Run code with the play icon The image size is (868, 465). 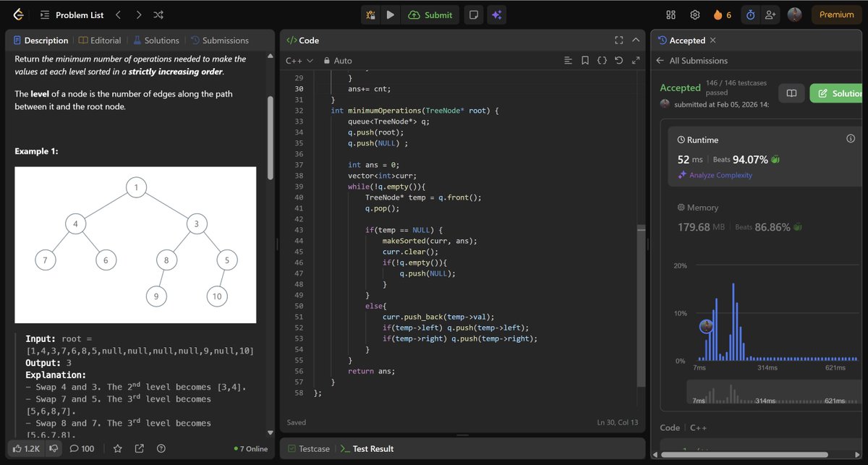(391, 14)
